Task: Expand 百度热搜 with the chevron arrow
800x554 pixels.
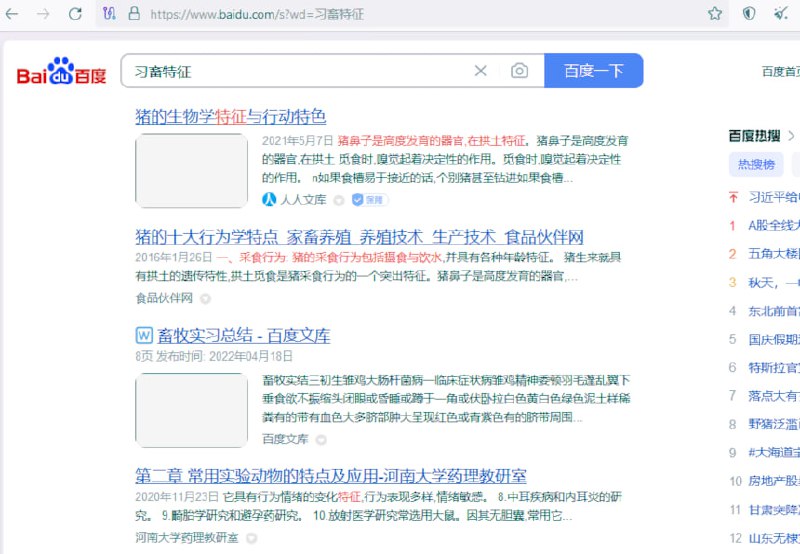Action: point(791,136)
